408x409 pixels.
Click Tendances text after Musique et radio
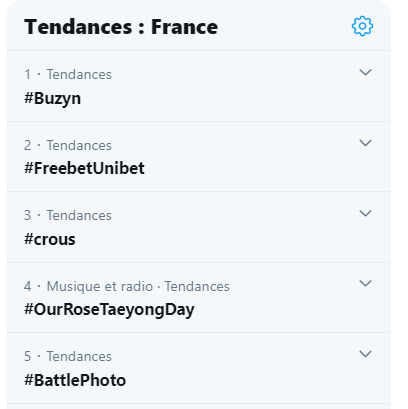click(x=197, y=286)
